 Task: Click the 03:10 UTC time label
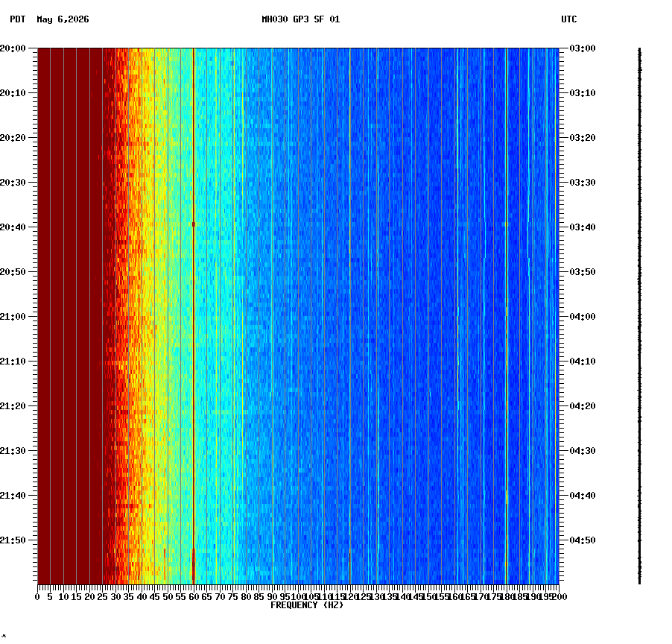[583, 93]
